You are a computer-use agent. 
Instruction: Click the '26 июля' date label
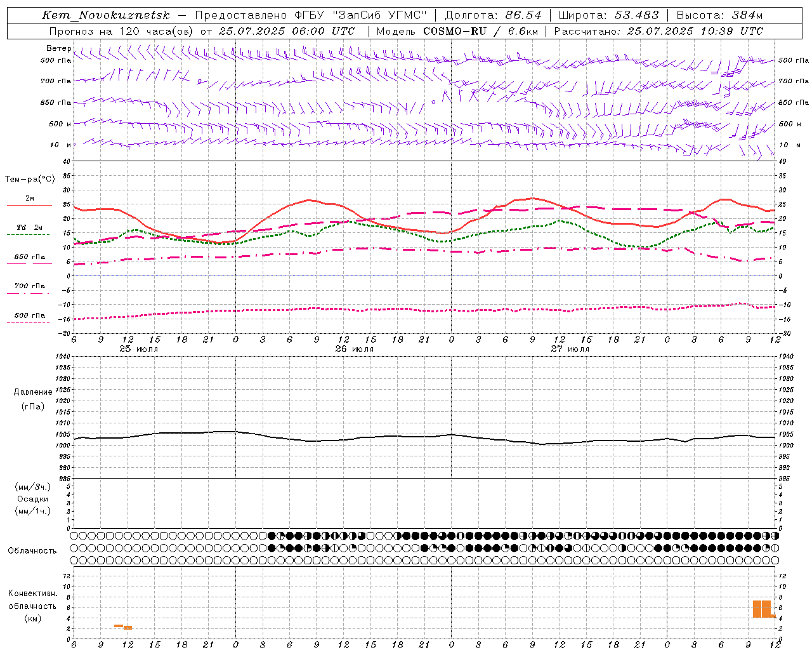354,349
